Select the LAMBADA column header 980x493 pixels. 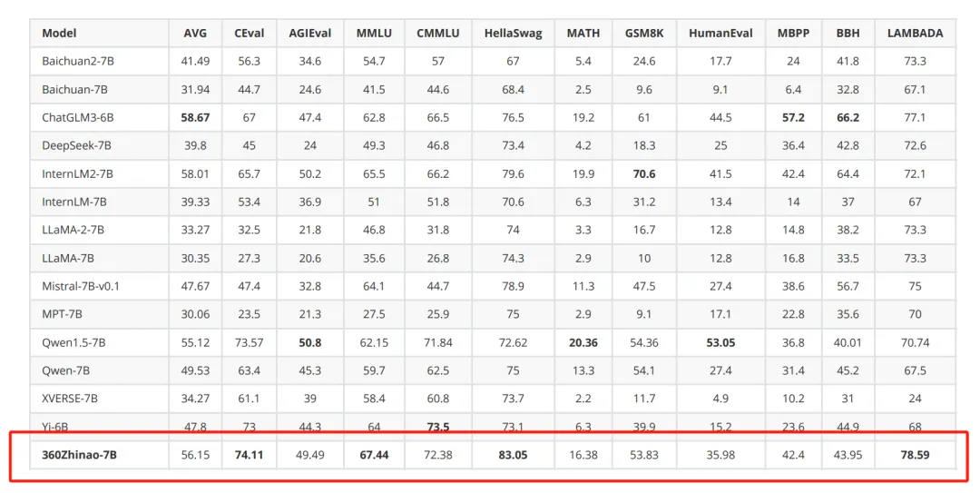[x=915, y=34]
